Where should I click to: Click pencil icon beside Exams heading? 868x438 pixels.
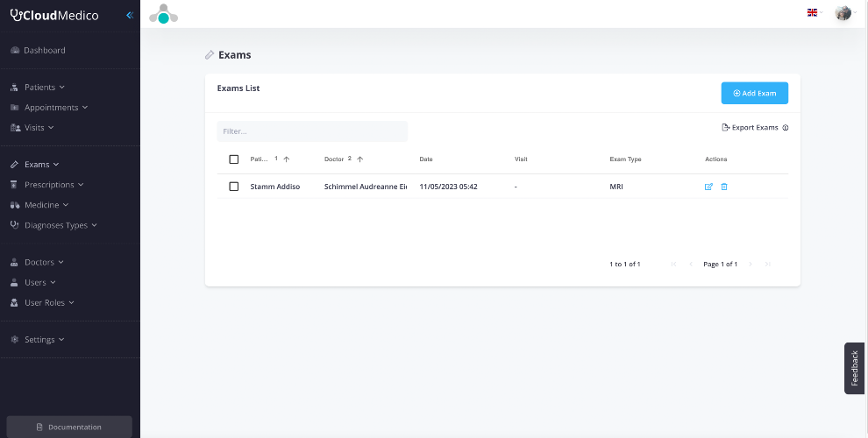pyautogui.click(x=210, y=54)
